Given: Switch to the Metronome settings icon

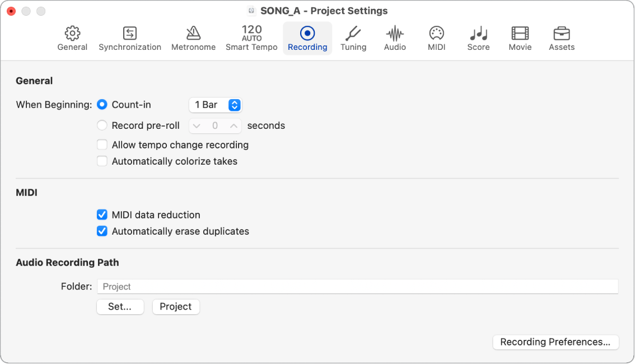Looking at the screenshot, I should [193, 38].
